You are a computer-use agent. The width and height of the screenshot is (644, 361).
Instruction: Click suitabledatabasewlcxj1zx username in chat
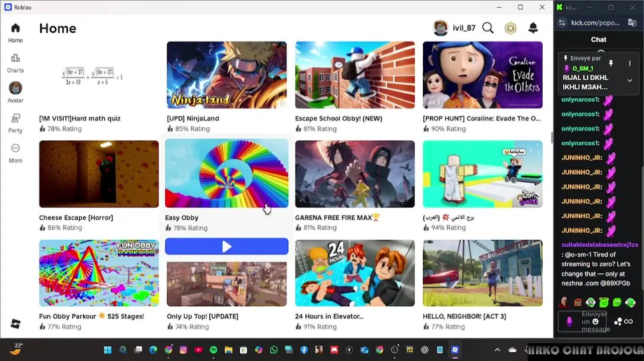click(600, 245)
